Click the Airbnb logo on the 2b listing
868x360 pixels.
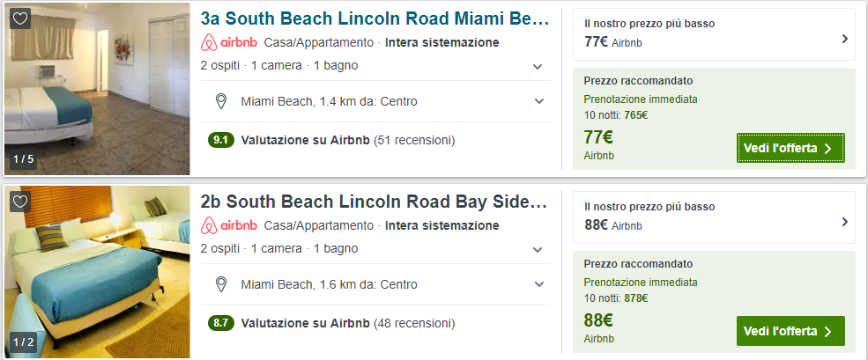coord(228,225)
